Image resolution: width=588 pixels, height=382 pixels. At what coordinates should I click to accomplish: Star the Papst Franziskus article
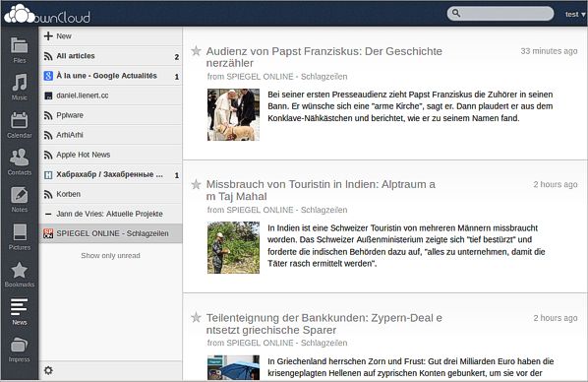click(x=196, y=51)
